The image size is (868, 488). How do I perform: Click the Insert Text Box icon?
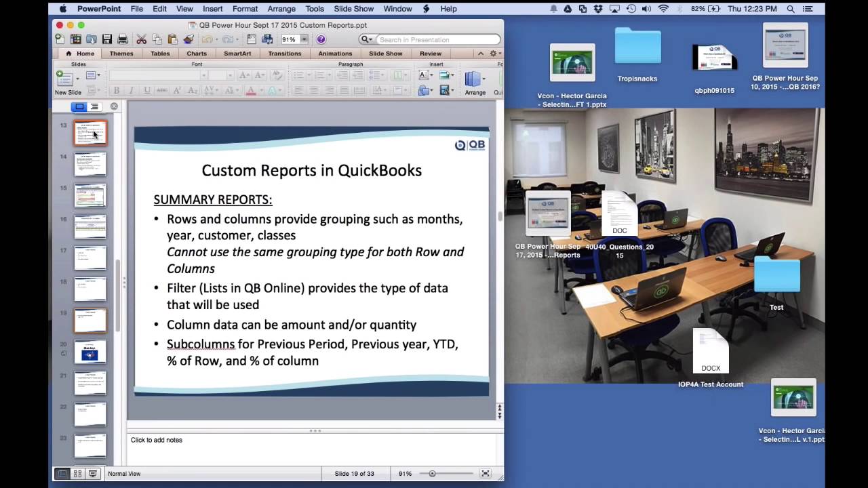coord(424,75)
